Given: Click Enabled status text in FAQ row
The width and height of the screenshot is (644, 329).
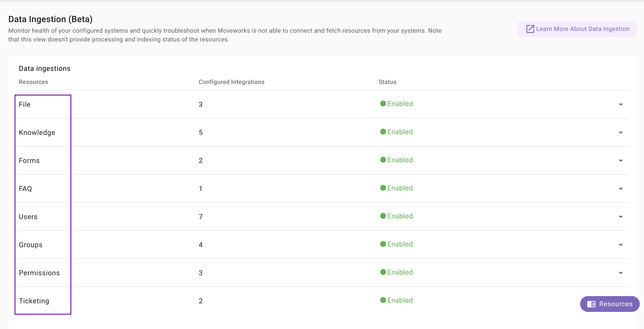Looking at the screenshot, I should pyautogui.click(x=400, y=188).
